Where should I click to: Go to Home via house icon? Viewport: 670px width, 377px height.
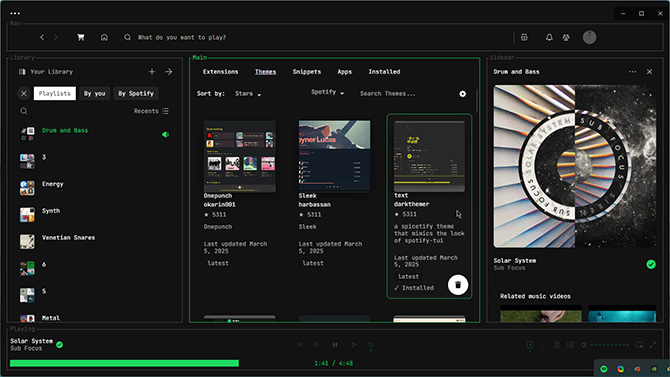pyautogui.click(x=104, y=37)
